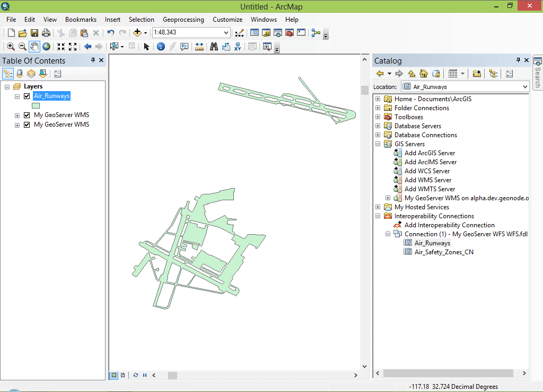Viewport: 543px width, 392px height.
Task: Activate the Pan hand tool
Action: click(34, 47)
